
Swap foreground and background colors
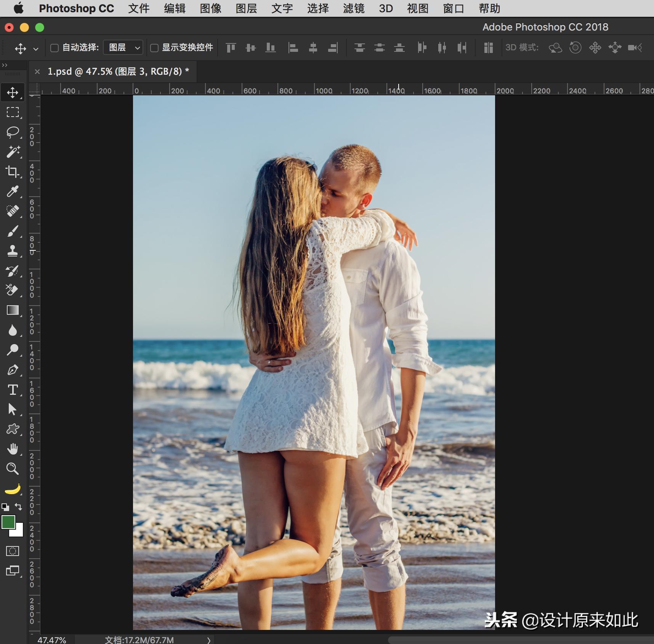[x=18, y=506]
